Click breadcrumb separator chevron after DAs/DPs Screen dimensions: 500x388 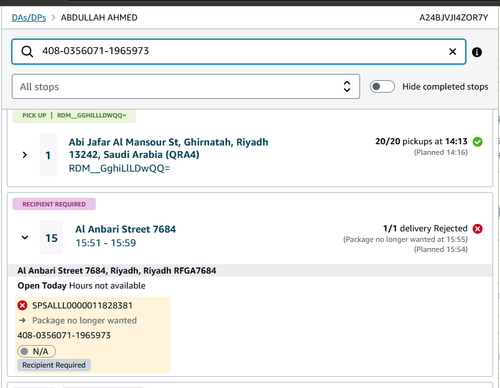(x=53, y=18)
